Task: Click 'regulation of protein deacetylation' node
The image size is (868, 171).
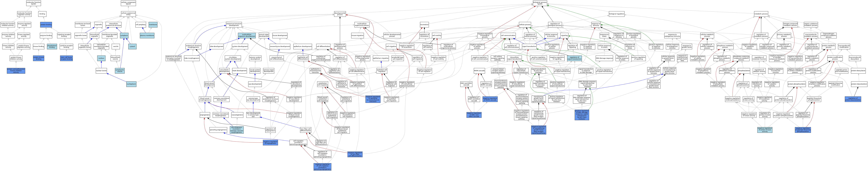Action: 853,99
